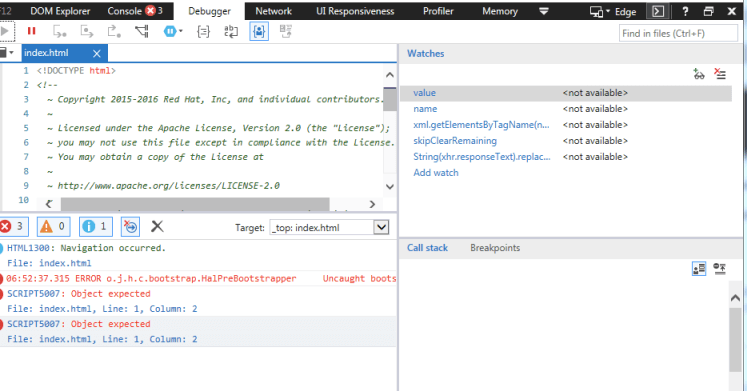Click the first SCRIPT5007 Object expected error
The width and height of the screenshot is (747, 391).
click(x=79, y=294)
